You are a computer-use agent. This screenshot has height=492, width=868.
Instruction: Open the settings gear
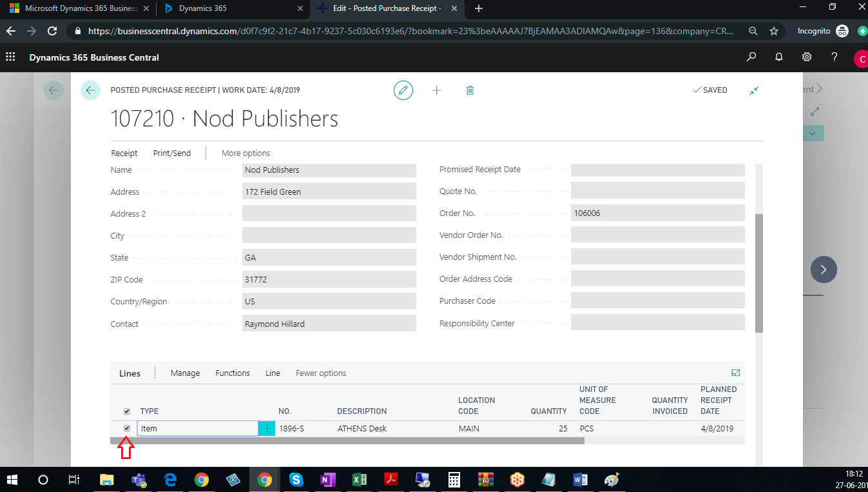click(x=806, y=57)
